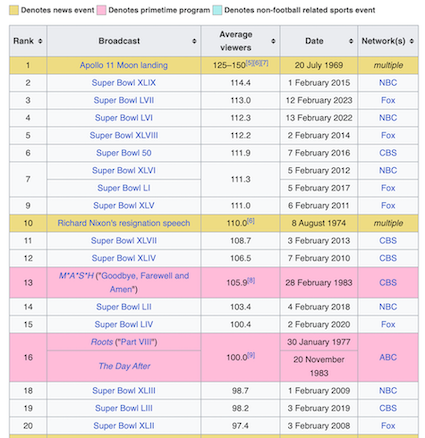This screenshot has height=438, width=425.
Task: Click the date 8 August 1974
Action: tap(319, 223)
